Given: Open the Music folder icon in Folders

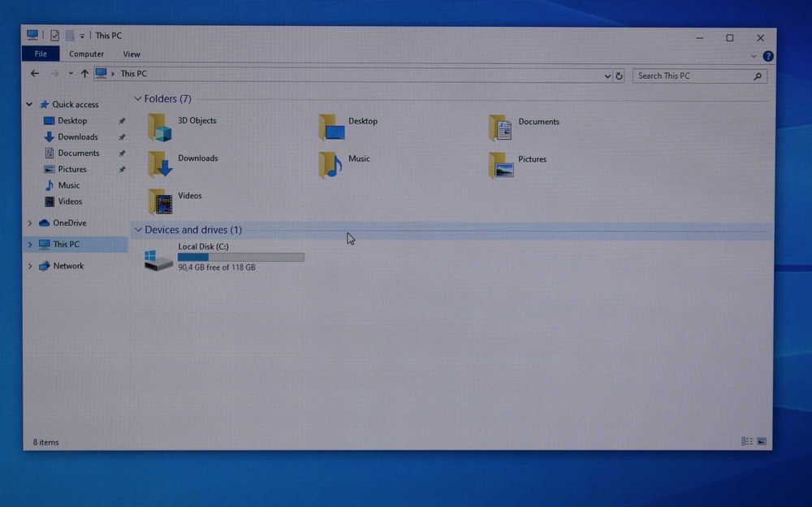Looking at the screenshot, I should tap(330, 165).
